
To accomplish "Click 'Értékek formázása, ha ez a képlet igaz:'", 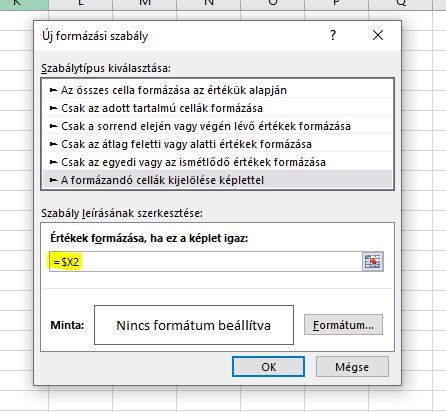I will (149, 238).
